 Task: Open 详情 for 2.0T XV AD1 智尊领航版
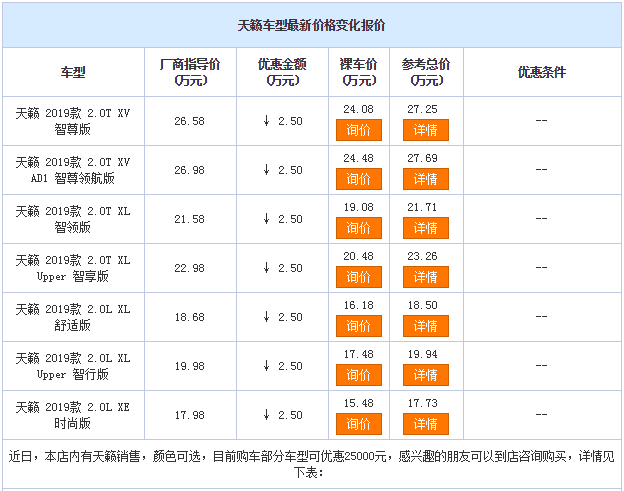point(426,179)
